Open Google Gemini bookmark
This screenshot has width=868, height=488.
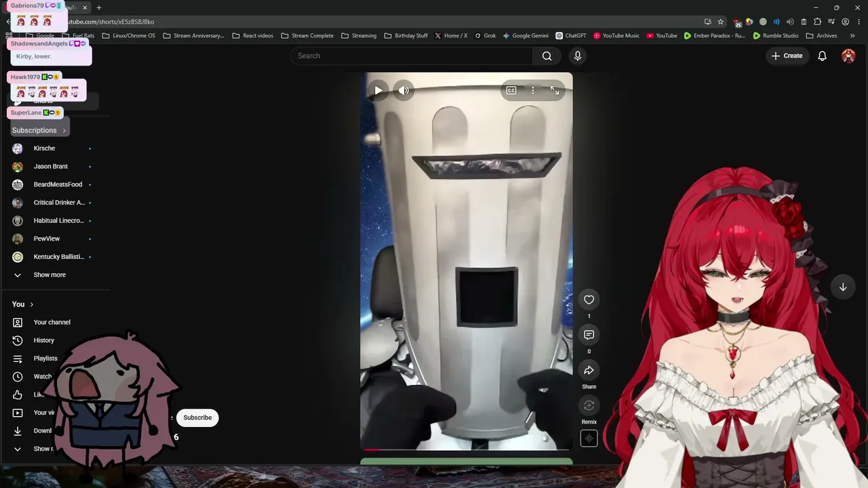(526, 36)
